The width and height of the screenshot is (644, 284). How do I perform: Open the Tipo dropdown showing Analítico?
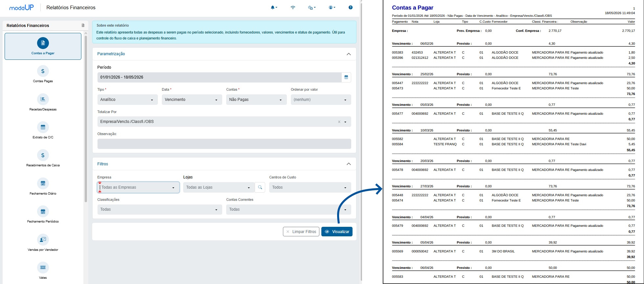pyautogui.click(x=127, y=100)
